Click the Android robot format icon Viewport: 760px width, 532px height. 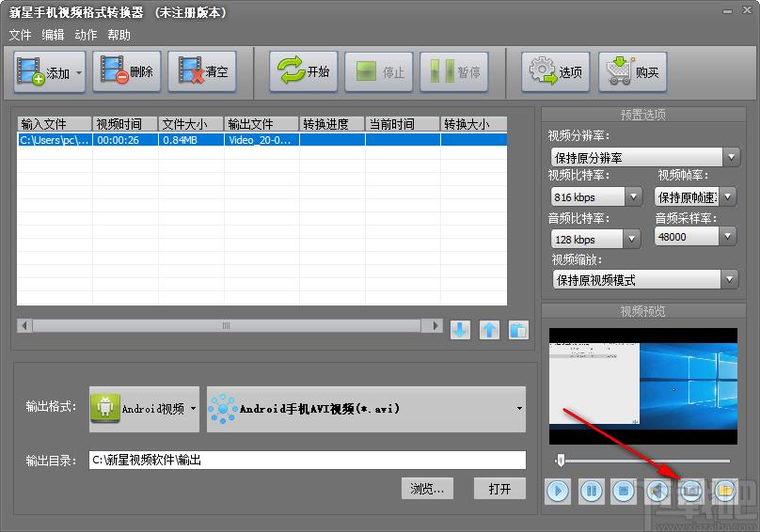click(x=104, y=408)
